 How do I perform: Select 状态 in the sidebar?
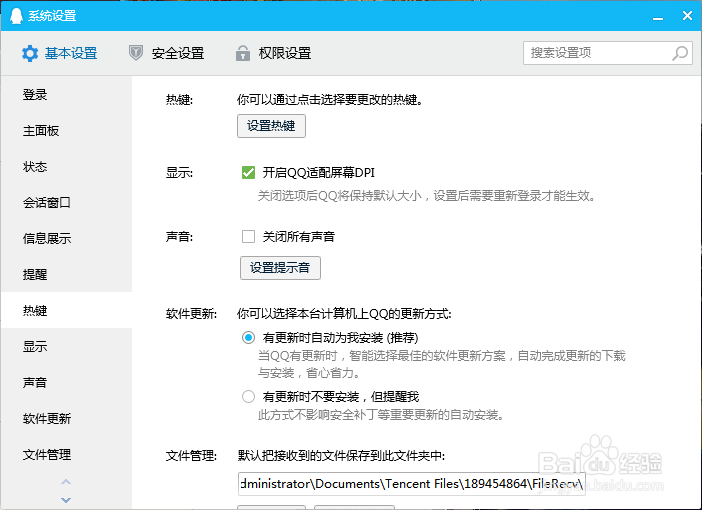pos(66,167)
